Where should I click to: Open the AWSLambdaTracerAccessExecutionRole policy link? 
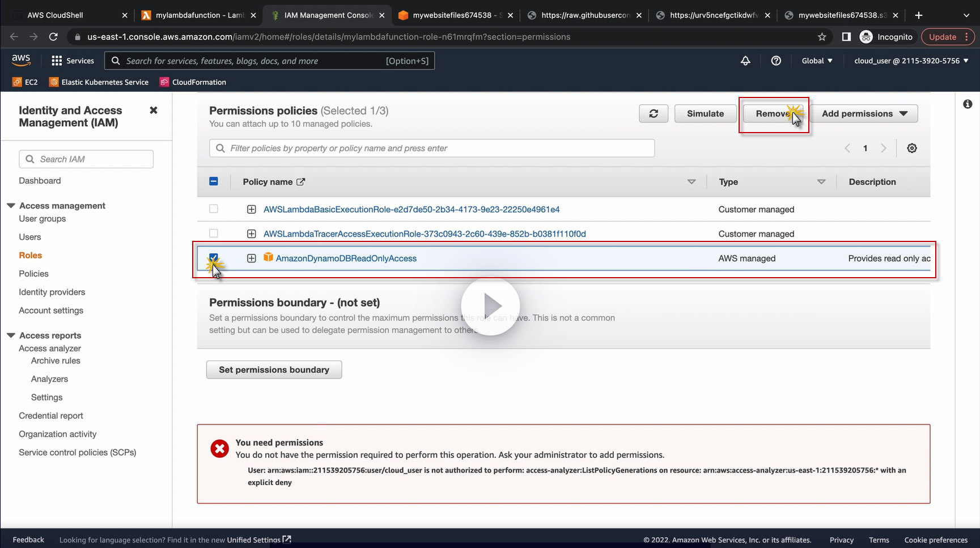425,233
